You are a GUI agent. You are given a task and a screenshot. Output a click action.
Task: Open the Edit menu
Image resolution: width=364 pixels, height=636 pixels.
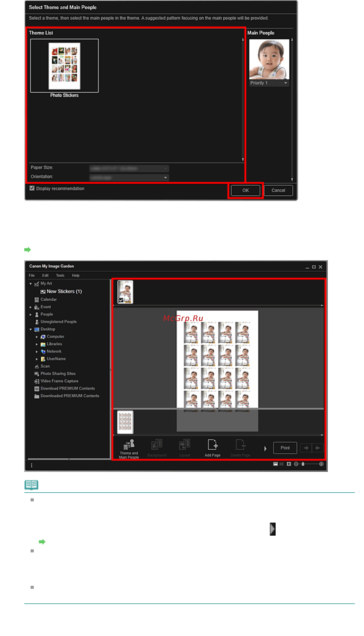pos(45,276)
